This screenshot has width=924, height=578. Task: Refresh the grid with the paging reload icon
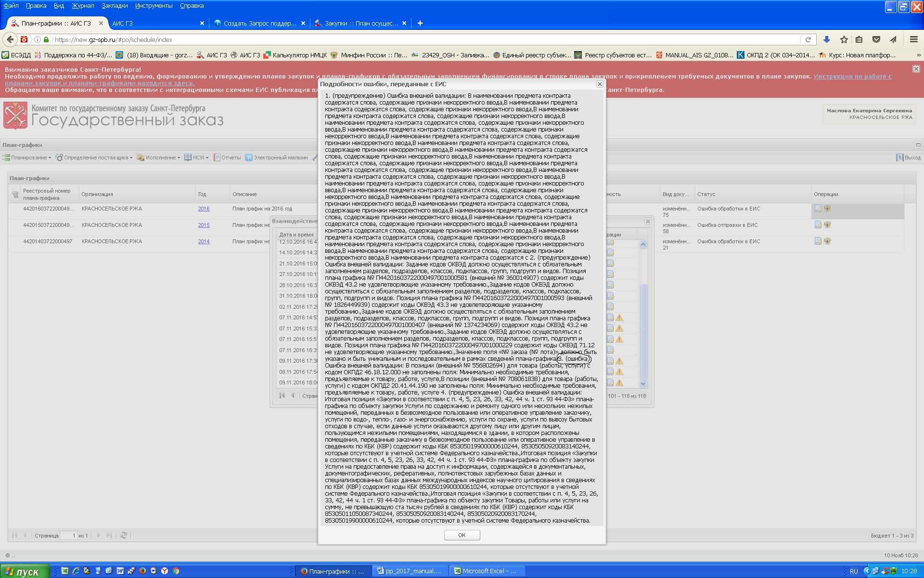point(124,535)
